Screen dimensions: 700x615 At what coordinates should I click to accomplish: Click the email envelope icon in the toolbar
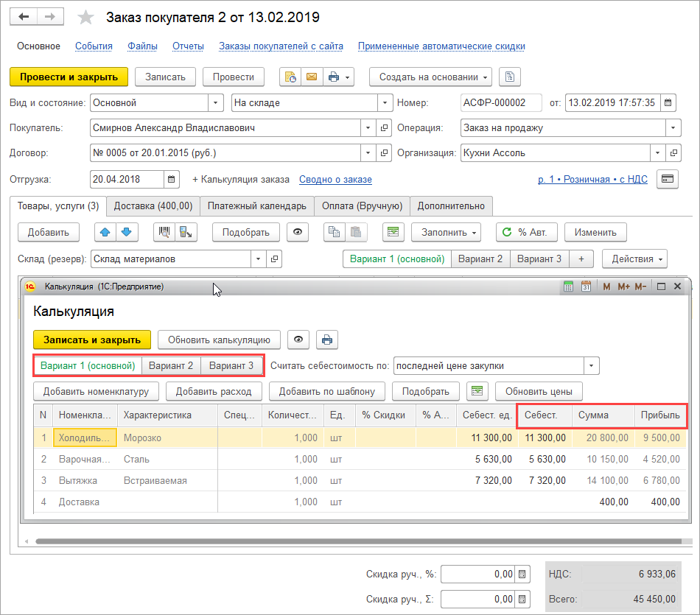[311, 77]
